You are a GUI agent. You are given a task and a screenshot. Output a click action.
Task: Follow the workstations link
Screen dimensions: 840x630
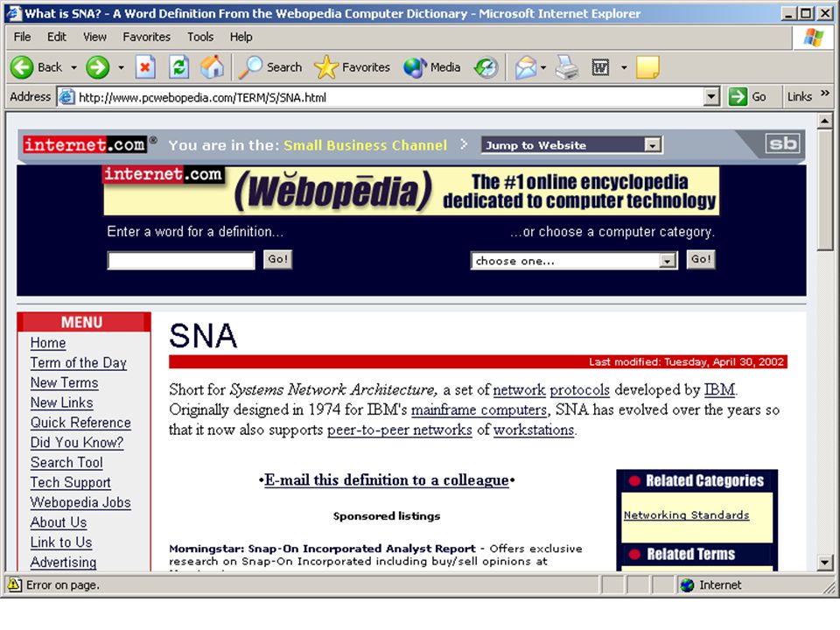(534, 430)
